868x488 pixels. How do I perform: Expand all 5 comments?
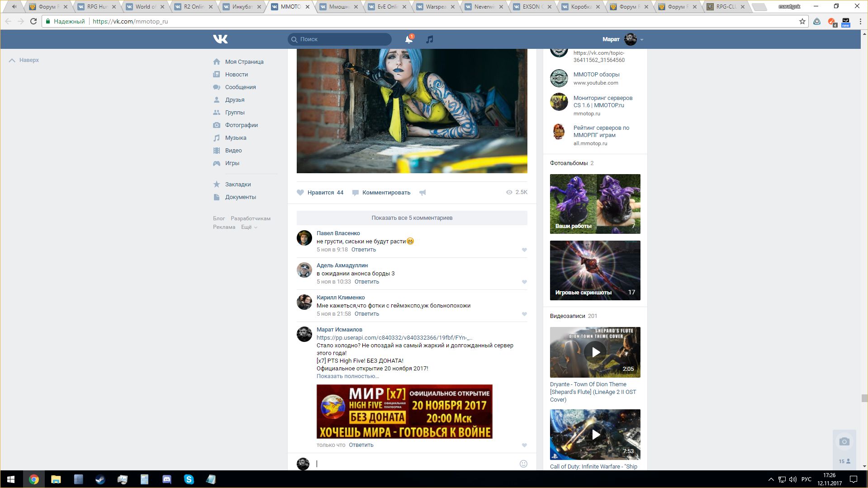coord(412,218)
